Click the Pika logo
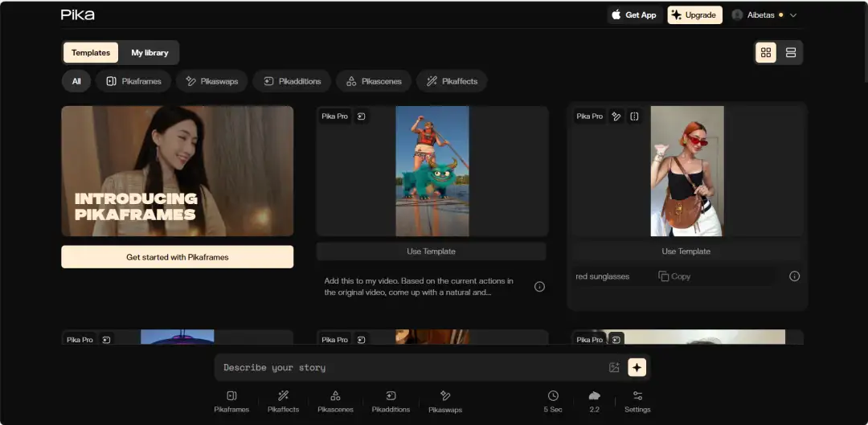 [x=77, y=15]
